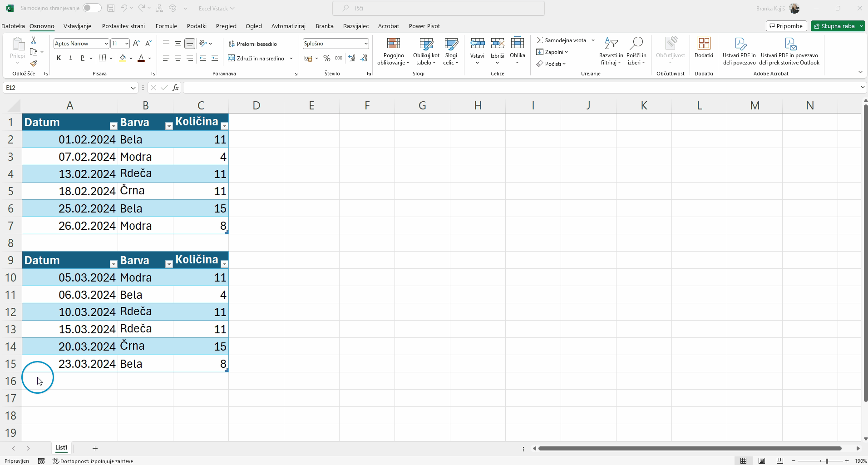This screenshot has height=465, width=868.
Task: Open the font name dropdown
Action: tap(106, 44)
